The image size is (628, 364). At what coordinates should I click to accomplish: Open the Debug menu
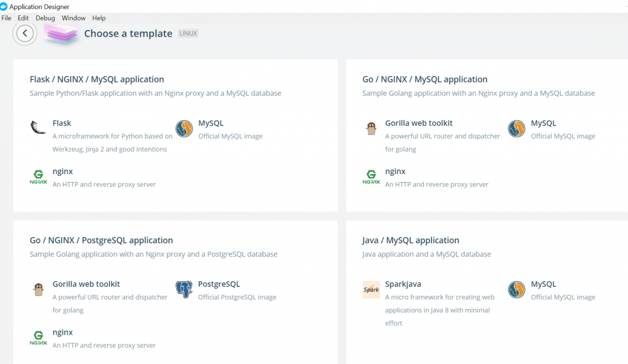[x=45, y=18]
